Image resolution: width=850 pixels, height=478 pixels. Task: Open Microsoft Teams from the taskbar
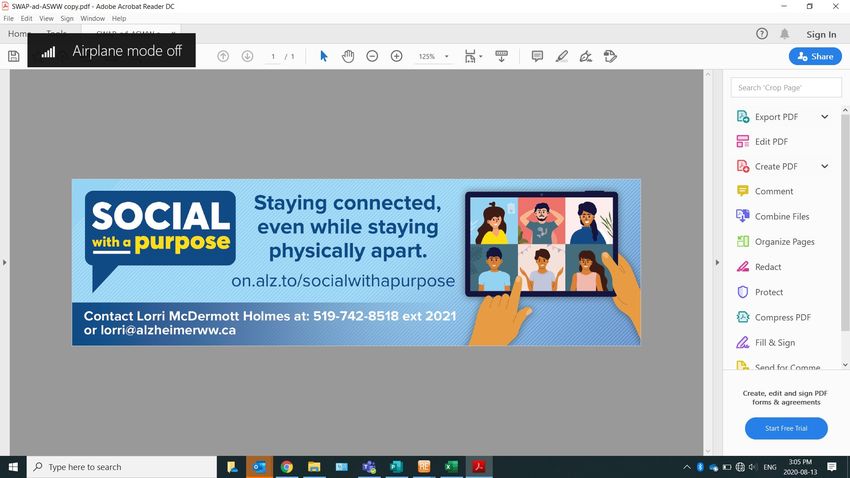coord(369,467)
